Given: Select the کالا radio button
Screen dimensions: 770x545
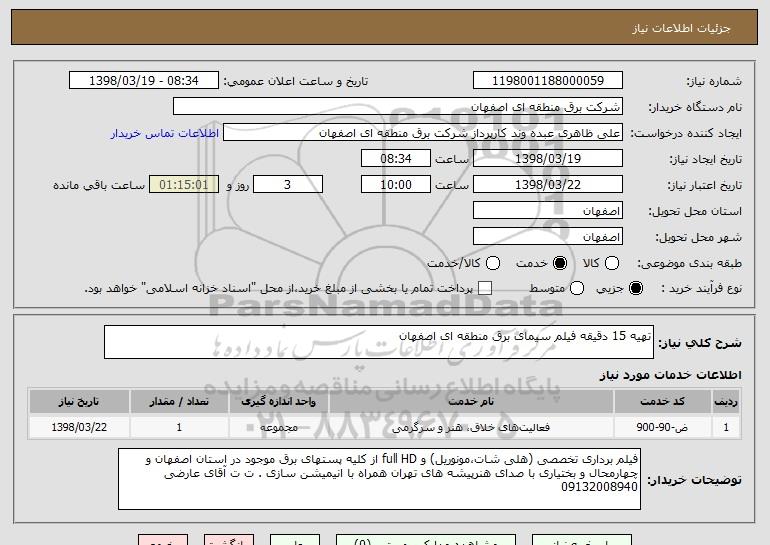Looking at the screenshot, I should pyautogui.click(x=611, y=263).
